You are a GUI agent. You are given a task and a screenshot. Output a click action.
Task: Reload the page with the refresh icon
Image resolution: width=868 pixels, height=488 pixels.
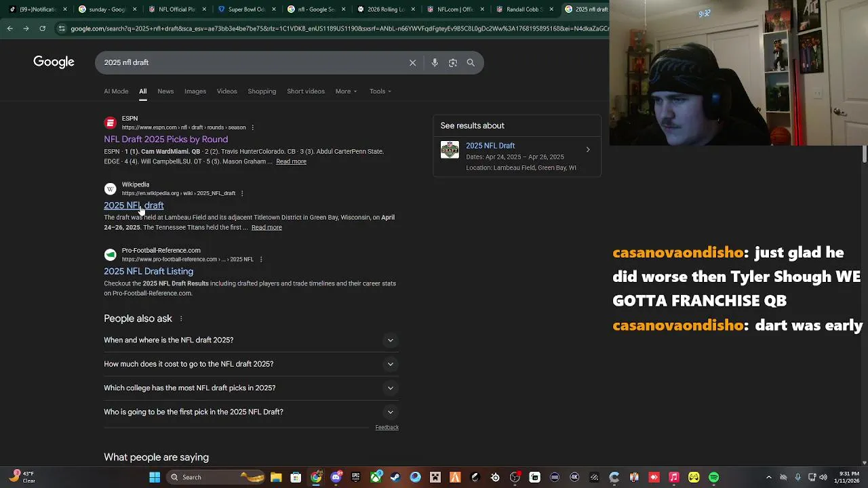pos(42,28)
